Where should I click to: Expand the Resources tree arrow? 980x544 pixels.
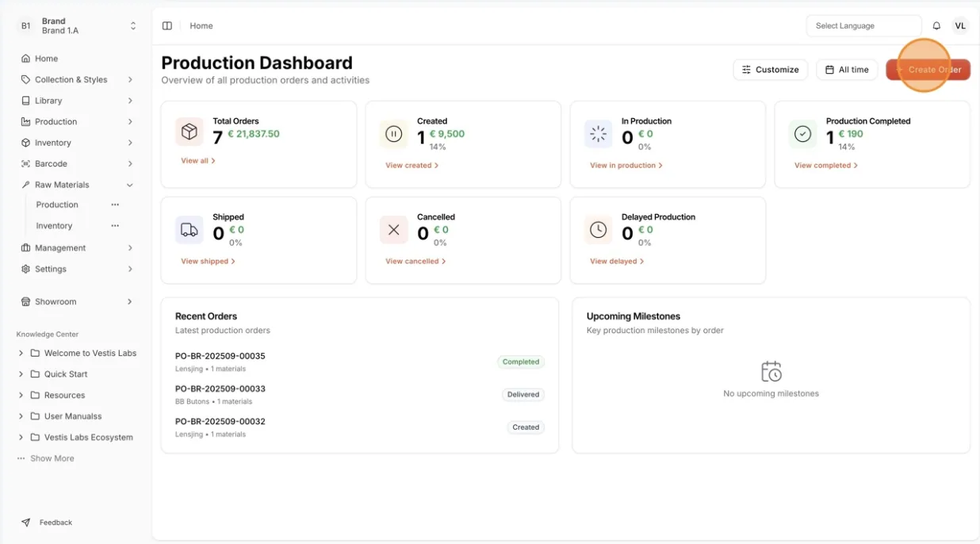(x=21, y=395)
